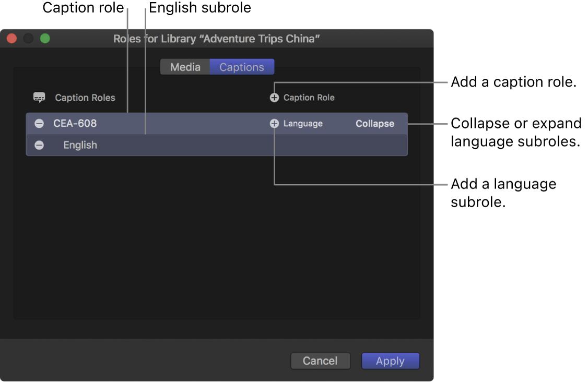Screen dimensions: 588x382
Task: Select the CEA-608 role row
Action: click(157, 124)
